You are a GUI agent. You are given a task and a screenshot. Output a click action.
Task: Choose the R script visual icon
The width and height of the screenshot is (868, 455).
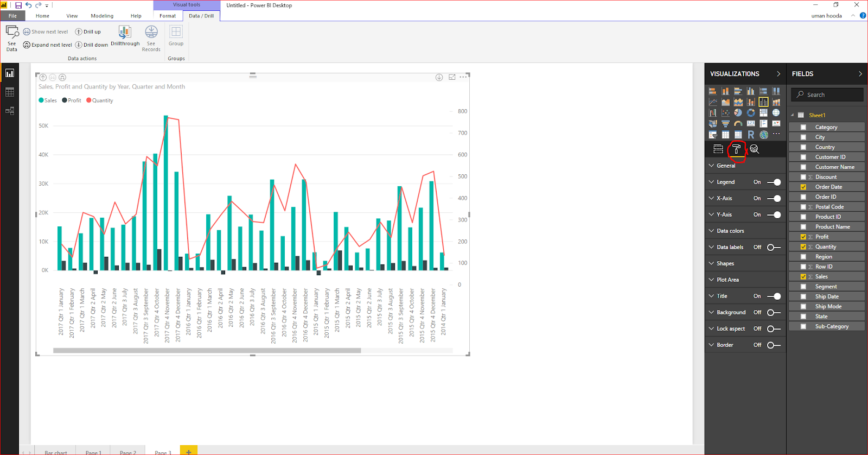tap(751, 135)
